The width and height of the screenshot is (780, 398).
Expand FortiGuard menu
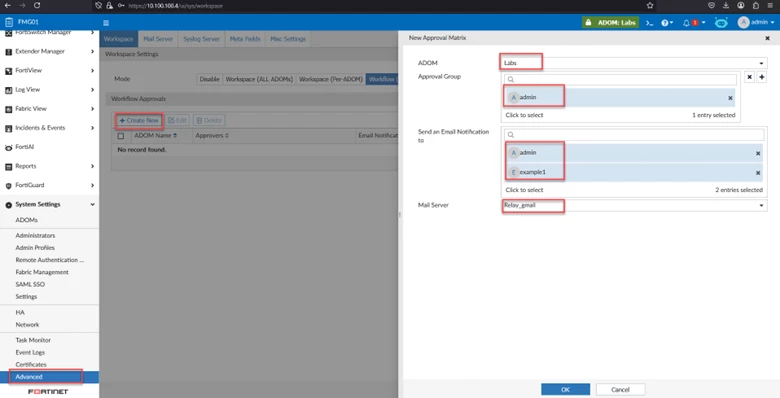tap(49, 185)
